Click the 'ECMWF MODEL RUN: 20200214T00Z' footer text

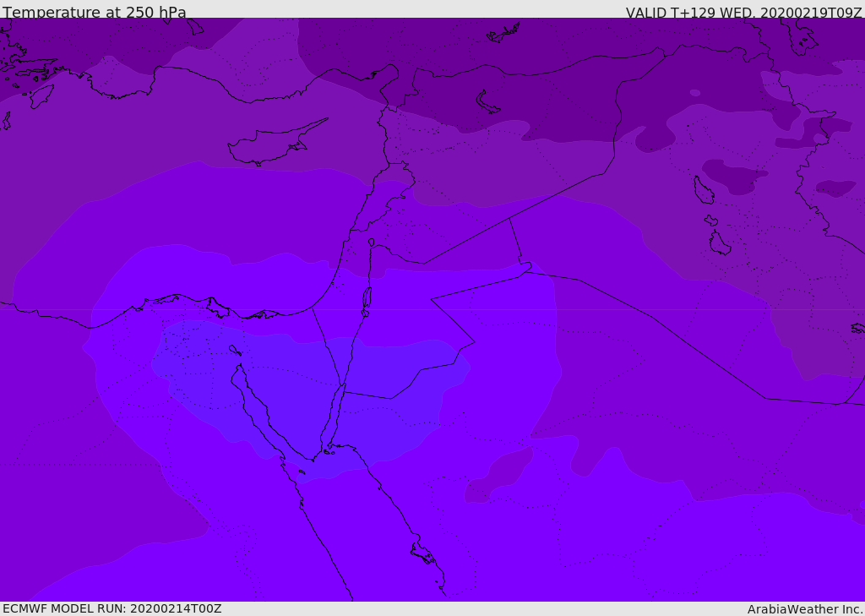click(x=112, y=608)
